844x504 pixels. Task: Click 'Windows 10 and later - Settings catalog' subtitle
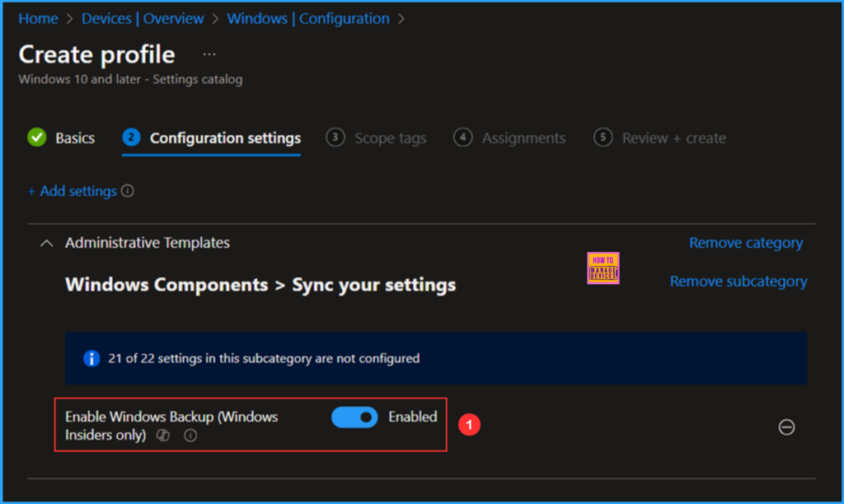point(131,79)
